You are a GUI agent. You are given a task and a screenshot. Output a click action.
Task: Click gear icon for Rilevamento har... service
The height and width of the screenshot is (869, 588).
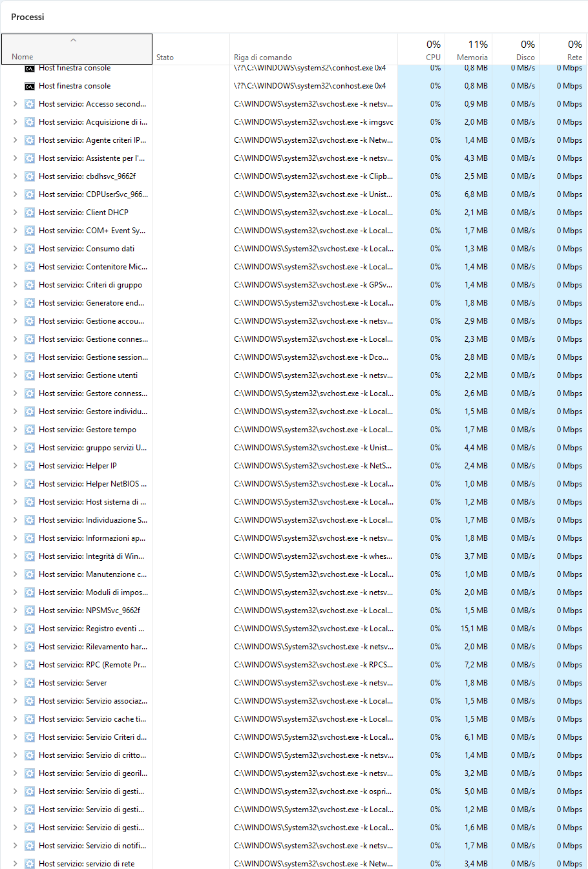[30, 646]
